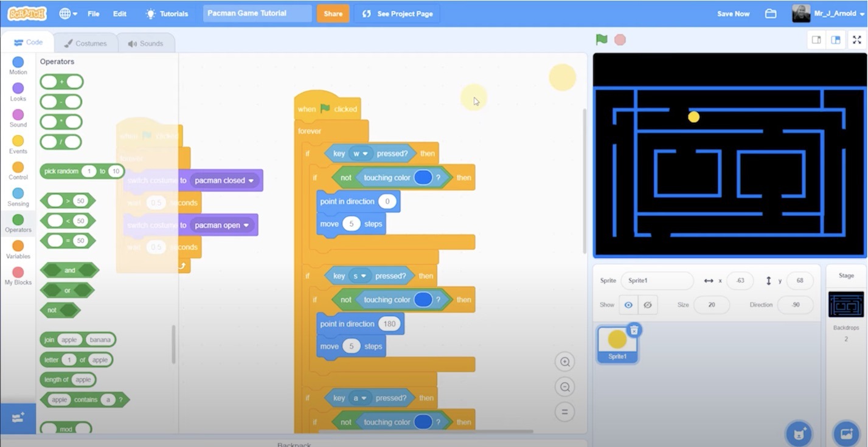Screen dimensions: 868x447
Task: Click blue color swatch under key w
Action: 423,178
